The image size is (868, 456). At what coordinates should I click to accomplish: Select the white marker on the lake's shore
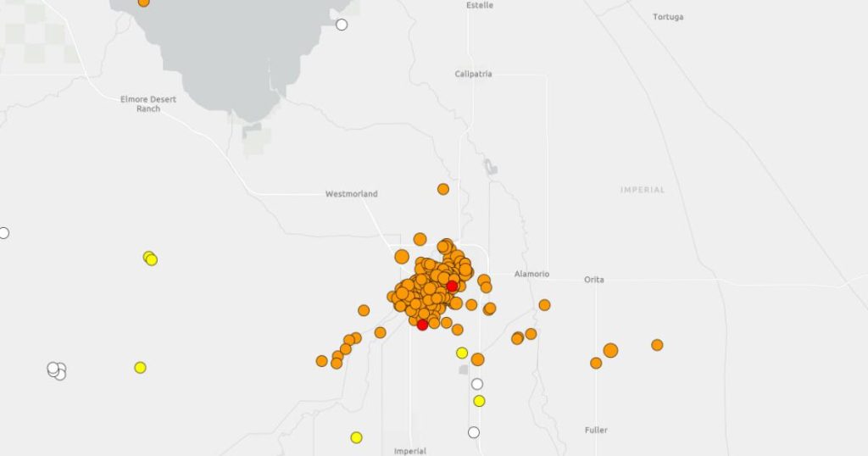(342, 25)
